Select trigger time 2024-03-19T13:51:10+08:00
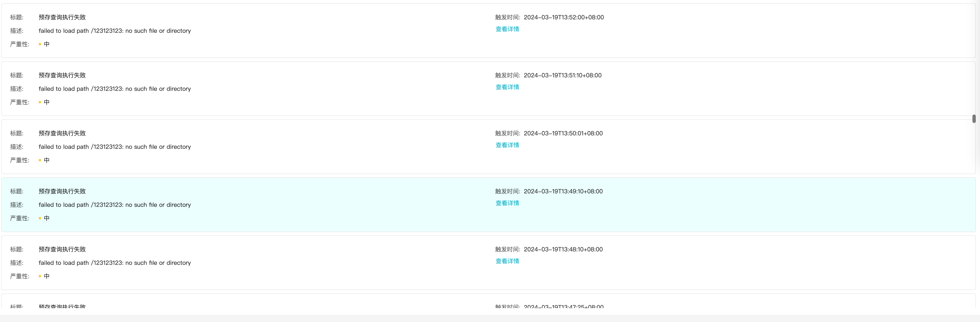Screen dimensions: 980x322 [x=563, y=75]
